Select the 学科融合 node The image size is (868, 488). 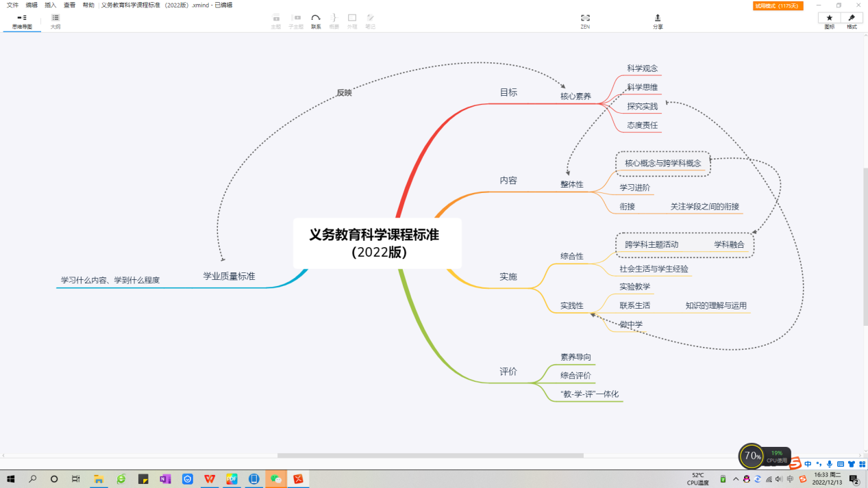(729, 244)
